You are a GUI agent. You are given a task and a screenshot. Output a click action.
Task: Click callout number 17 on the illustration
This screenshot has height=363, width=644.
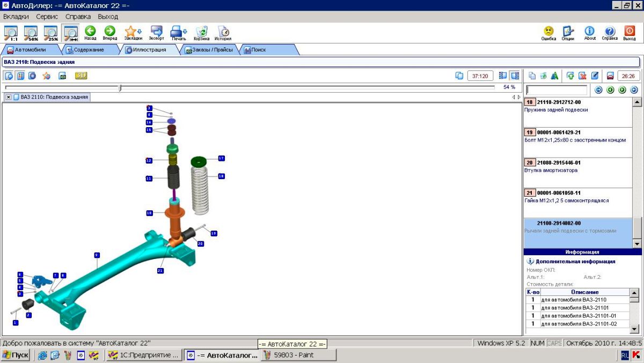point(221,158)
